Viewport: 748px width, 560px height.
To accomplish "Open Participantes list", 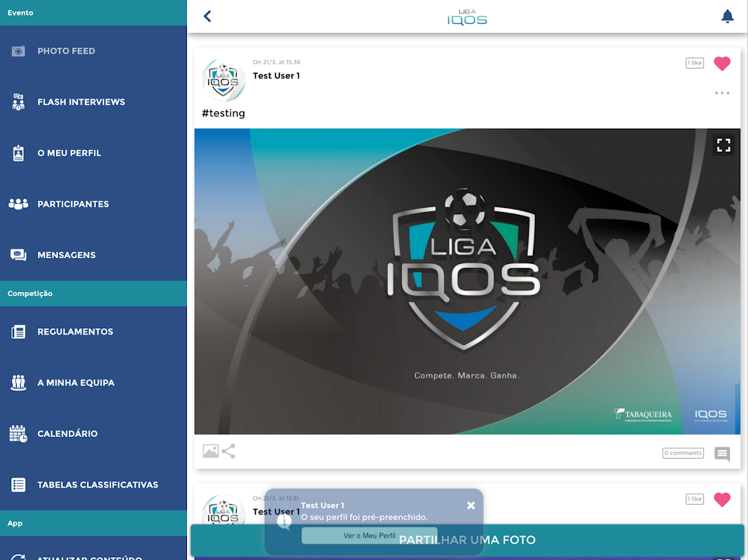I will tap(93, 204).
